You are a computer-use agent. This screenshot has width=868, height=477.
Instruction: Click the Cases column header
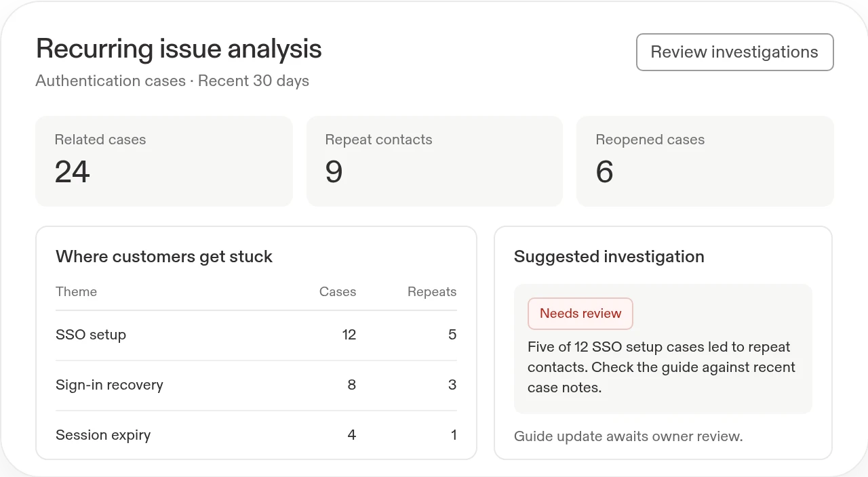338,292
